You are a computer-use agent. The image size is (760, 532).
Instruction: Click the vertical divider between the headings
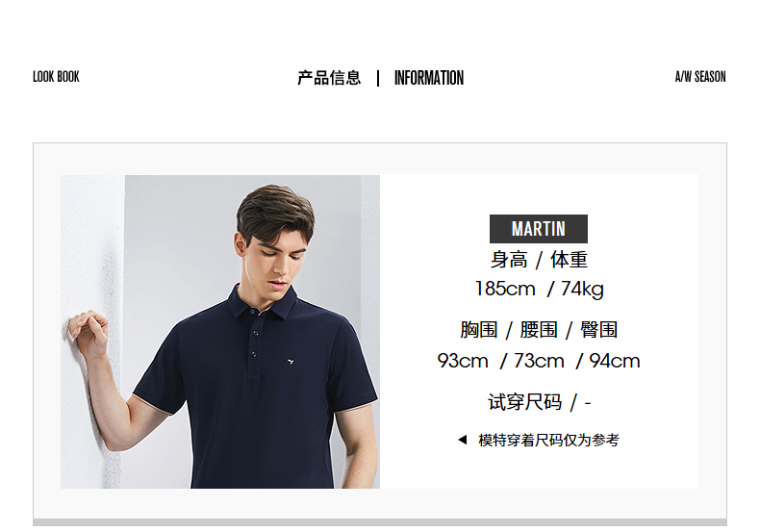pyautogui.click(x=378, y=78)
